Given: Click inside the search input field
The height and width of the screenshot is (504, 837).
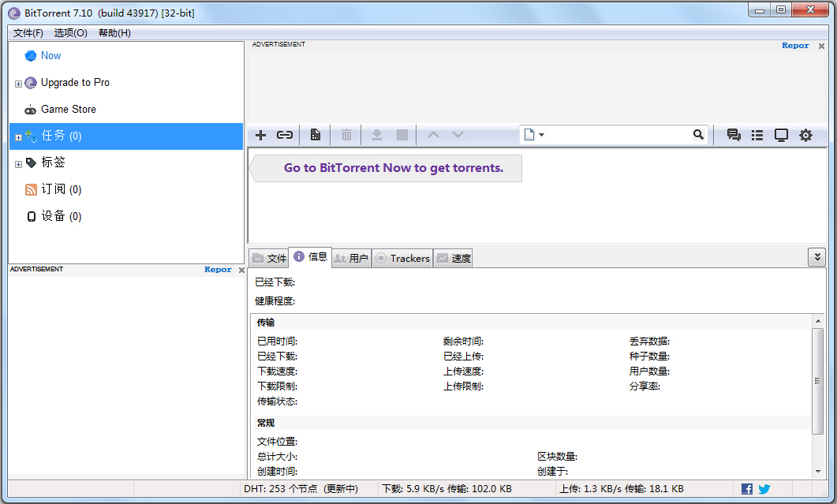Looking at the screenshot, I should point(618,135).
